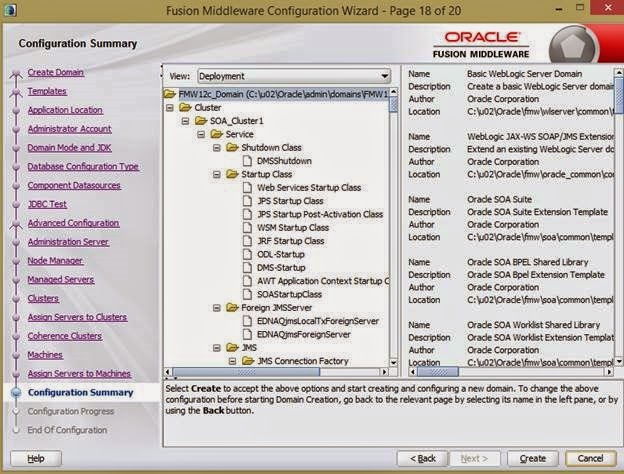Screen dimensions: 624x474
Task: Click the tree panel horizontal scrollbar thumb
Action: (246, 372)
